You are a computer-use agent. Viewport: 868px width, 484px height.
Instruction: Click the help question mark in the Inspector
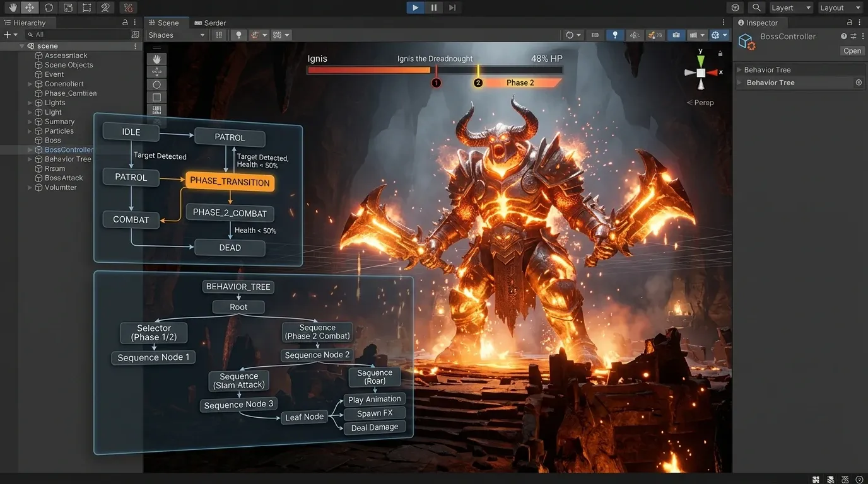tap(844, 37)
